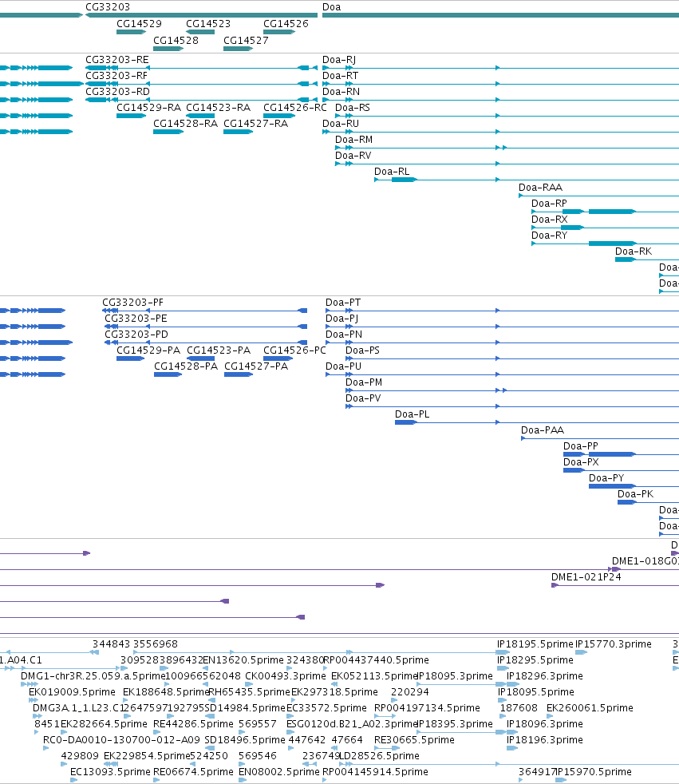Viewport: 679px width, 784px height.
Task: Click the CG33203-PF protein label
Action: click(132, 303)
